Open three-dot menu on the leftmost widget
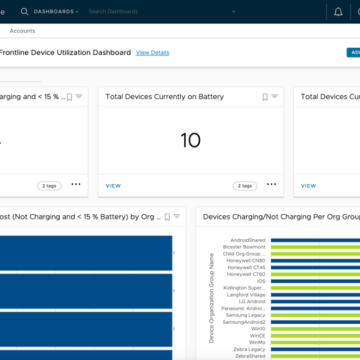Screen dimensions: 360x360 point(76,184)
